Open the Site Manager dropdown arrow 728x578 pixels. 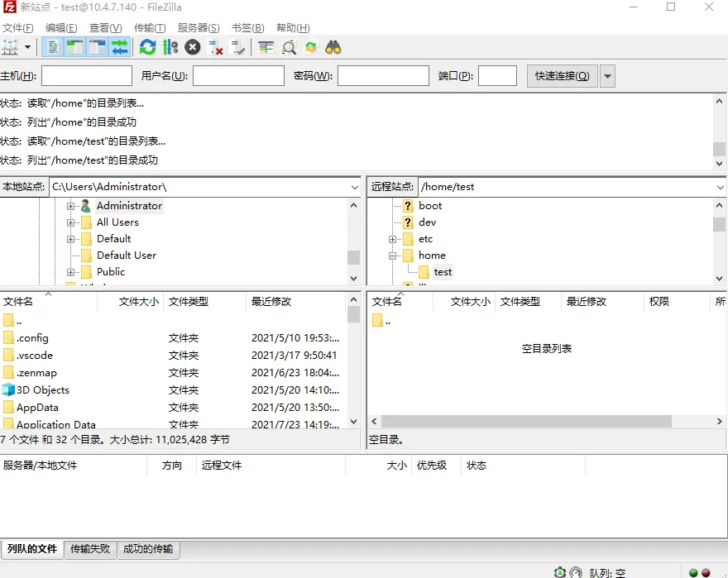(27, 47)
